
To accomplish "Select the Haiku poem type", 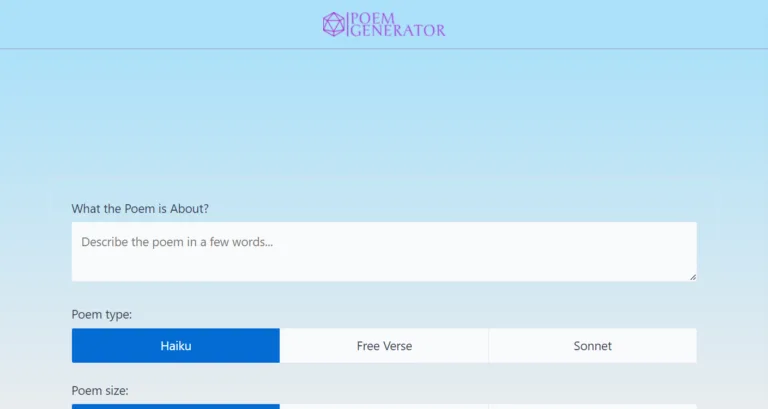I will coord(176,346).
